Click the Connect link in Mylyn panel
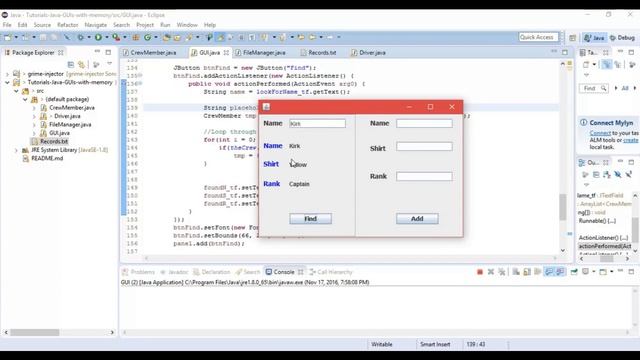Screen dimensions: 640x360 600,133
